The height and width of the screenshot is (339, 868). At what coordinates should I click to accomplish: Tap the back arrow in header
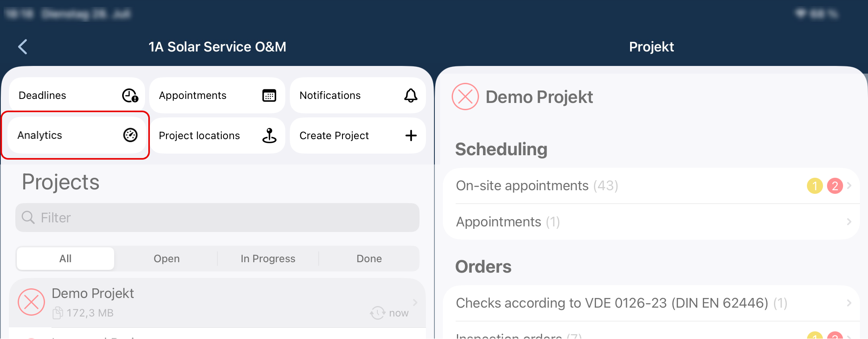(x=23, y=47)
